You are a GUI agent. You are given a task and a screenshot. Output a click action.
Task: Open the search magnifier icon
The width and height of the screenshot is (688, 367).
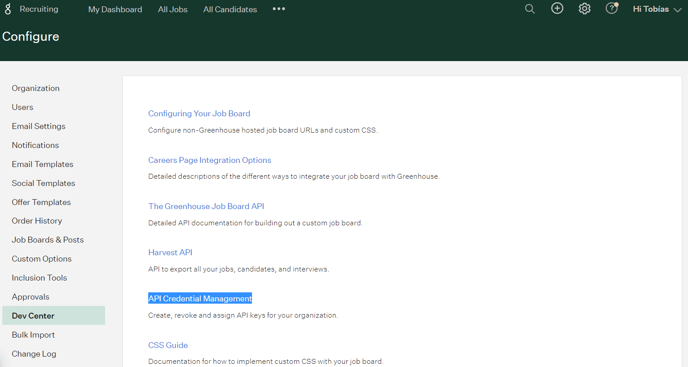click(530, 9)
